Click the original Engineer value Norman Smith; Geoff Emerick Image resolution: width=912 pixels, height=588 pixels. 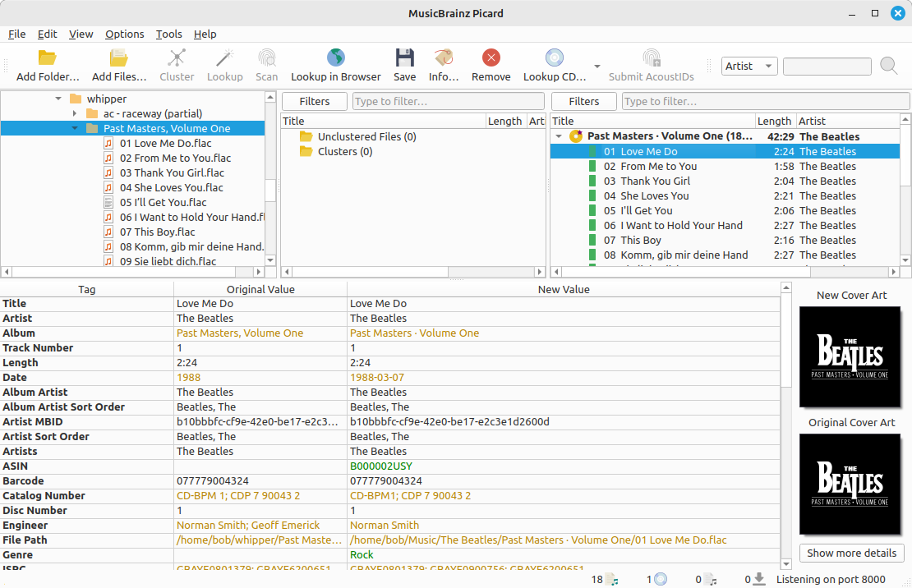[x=248, y=526]
